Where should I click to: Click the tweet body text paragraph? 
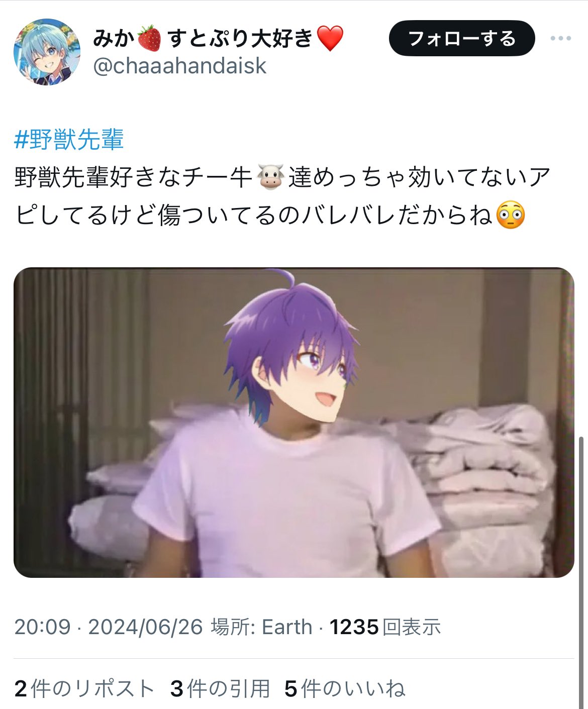click(x=283, y=196)
